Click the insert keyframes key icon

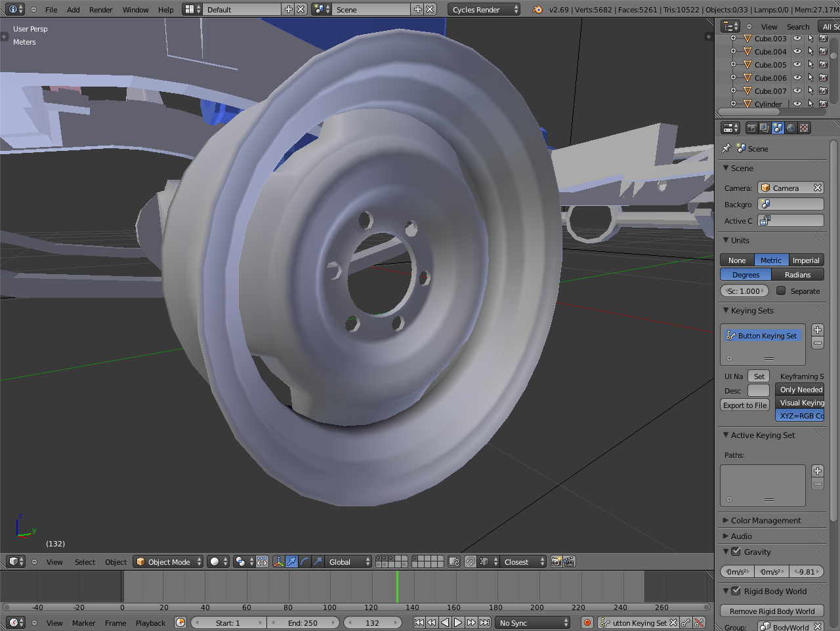(x=686, y=622)
